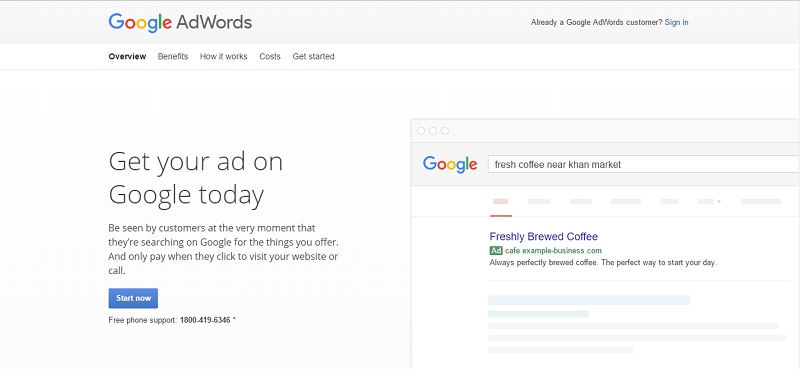Image resolution: width=800 pixels, height=369 pixels.
Task: Click the search box reading fresh coffee near khan market
Action: (x=644, y=164)
